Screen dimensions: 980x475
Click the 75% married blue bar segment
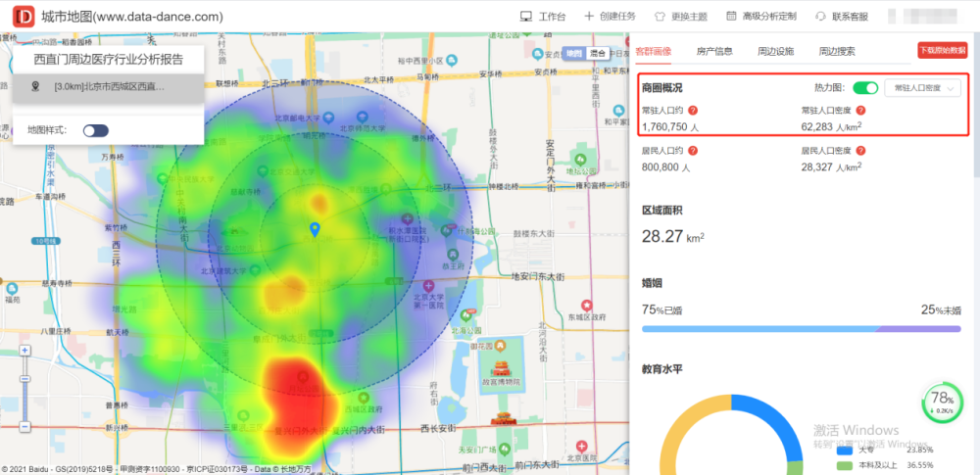pos(759,329)
